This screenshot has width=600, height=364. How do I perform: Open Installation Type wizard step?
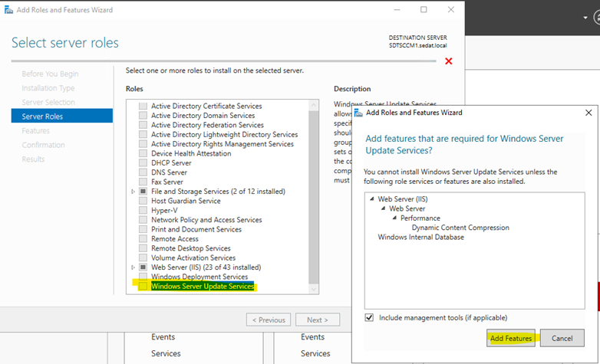tap(48, 88)
